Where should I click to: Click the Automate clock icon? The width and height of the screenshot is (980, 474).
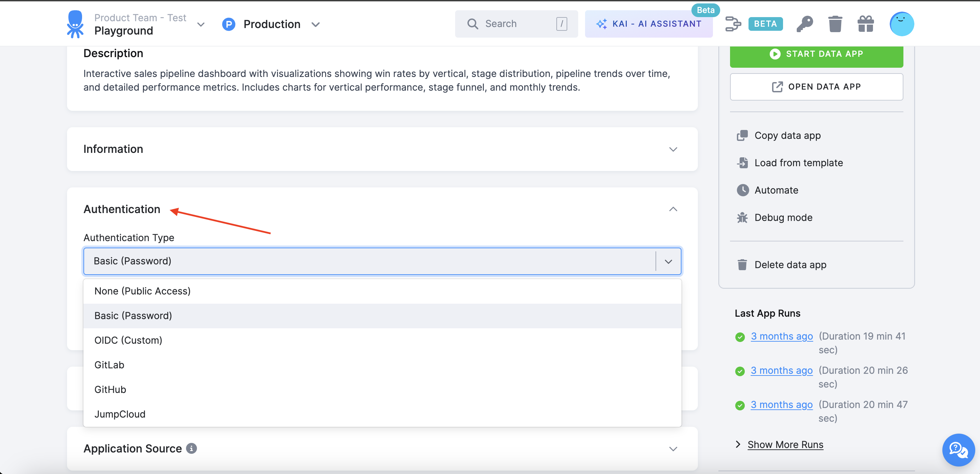(x=743, y=190)
